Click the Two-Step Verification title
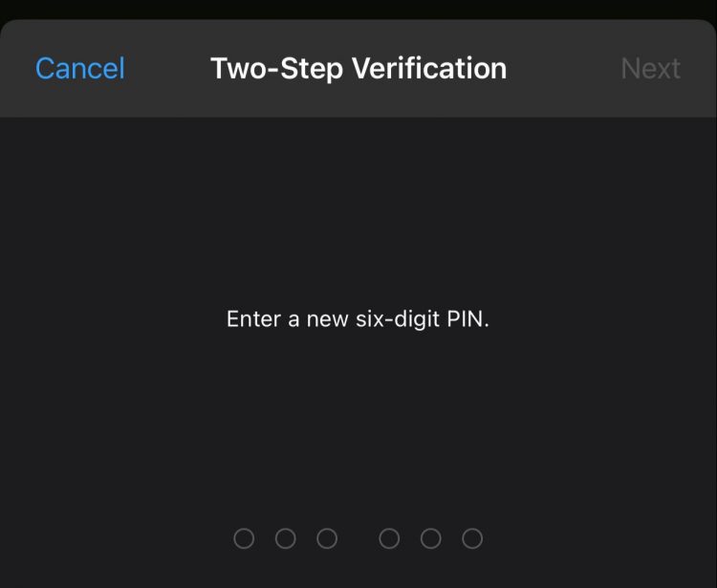Screen dimensions: 717x588 (x=358, y=69)
